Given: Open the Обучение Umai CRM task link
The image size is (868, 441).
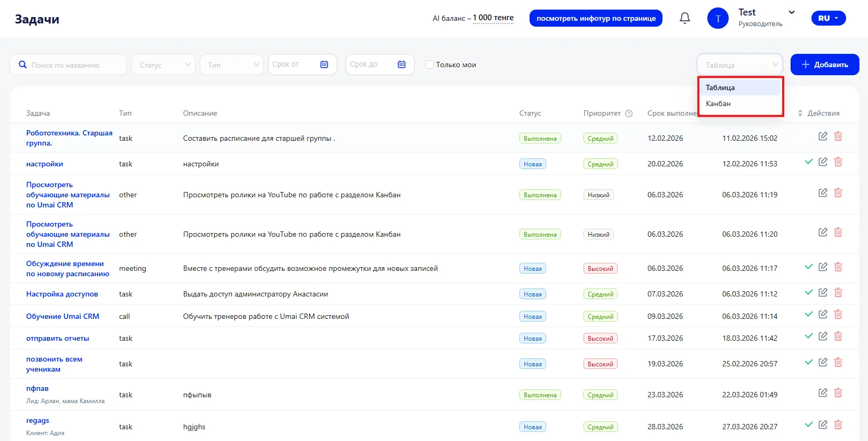Looking at the screenshot, I should 62,316.
